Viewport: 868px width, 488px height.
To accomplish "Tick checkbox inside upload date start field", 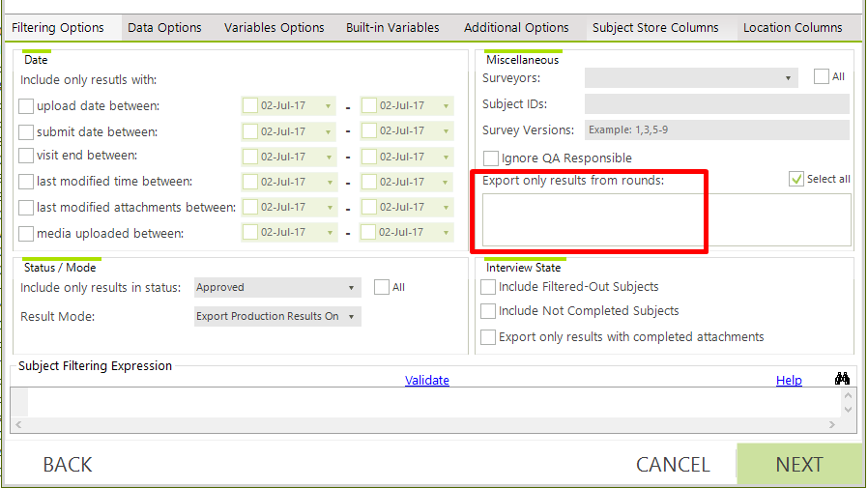I will pos(250,105).
